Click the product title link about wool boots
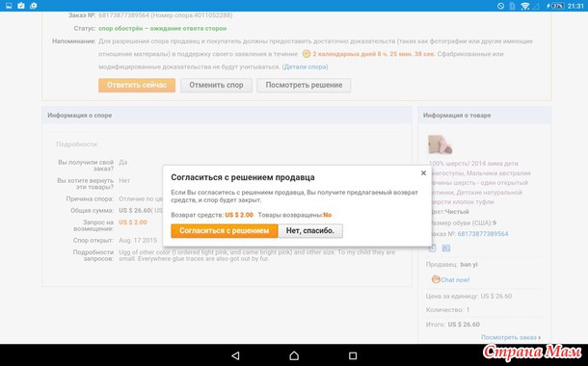588x366 pixels. (480, 182)
